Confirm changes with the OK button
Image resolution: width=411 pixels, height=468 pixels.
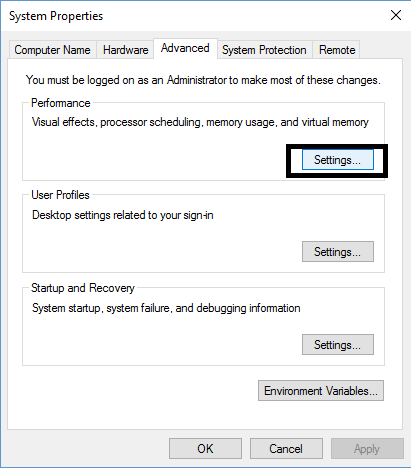tap(205, 449)
